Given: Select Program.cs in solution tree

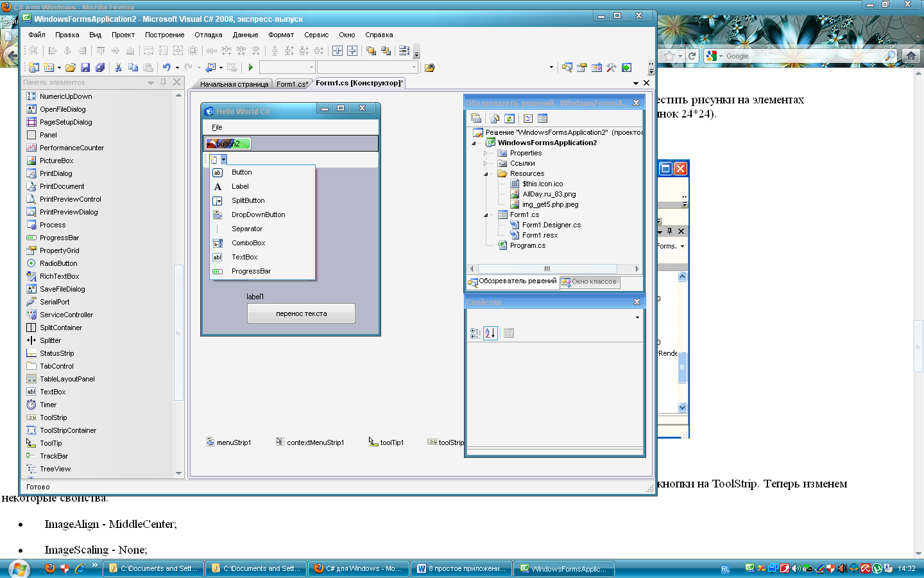Looking at the screenshot, I should 527,245.
